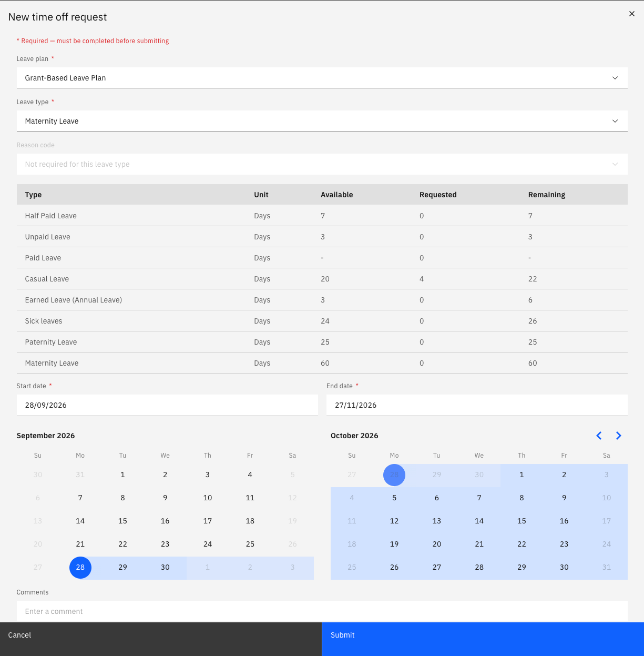Select October 30 in the October calendar
The width and height of the screenshot is (644, 656).
coord(564,568)
